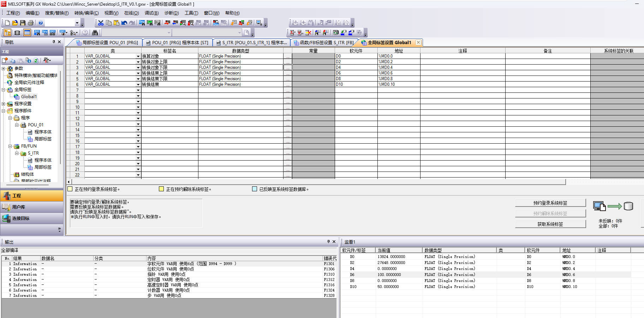Click the Undo arrow icon

click(124, 23)
